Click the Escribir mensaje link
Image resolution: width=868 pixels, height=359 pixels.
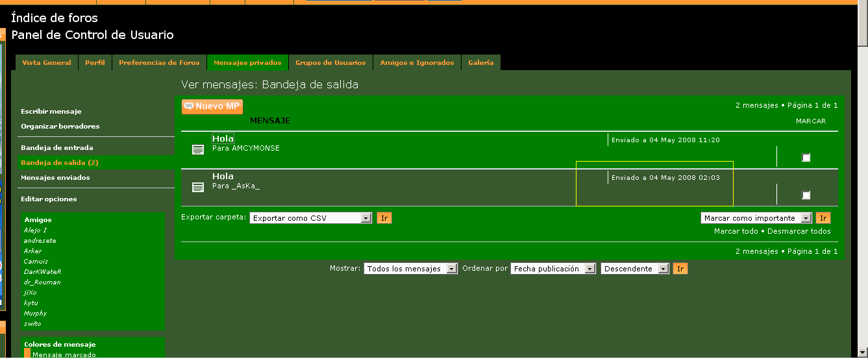[x=51, y=112]
